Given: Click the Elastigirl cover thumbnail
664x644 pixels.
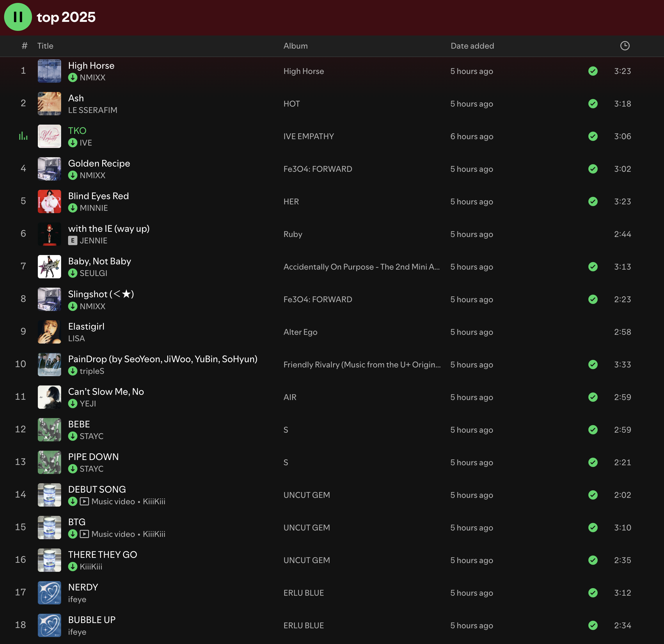Looking at the screenshot, I should [49, 332].
